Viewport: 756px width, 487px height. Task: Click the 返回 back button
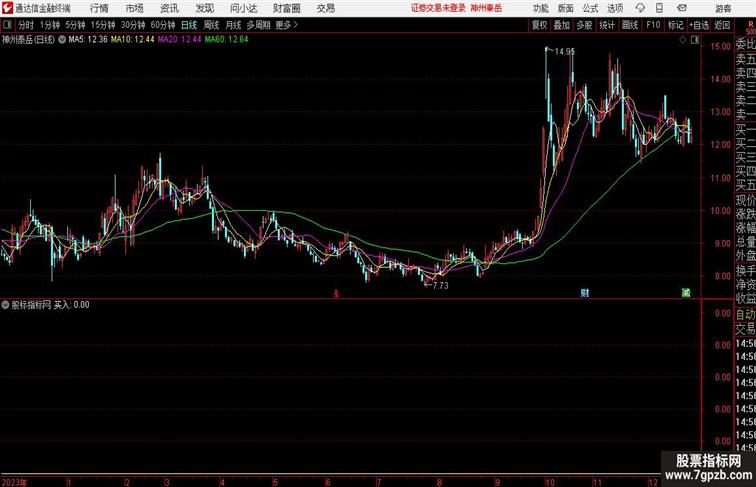tap(722, 25)
